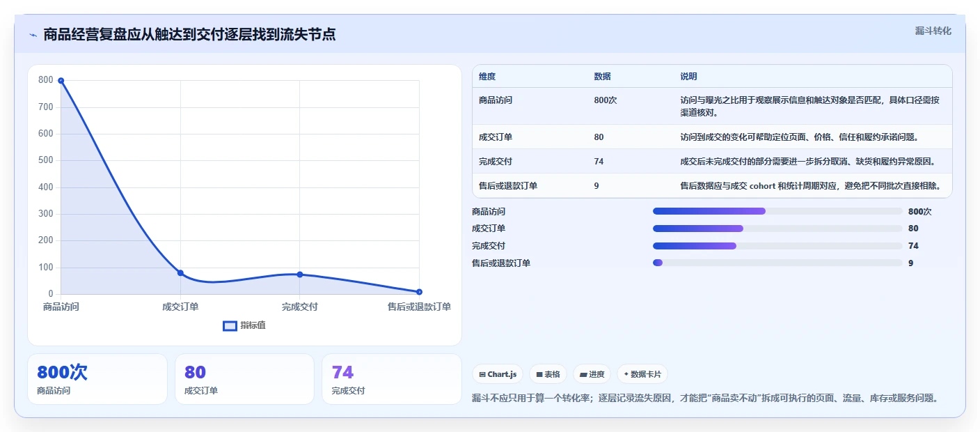
Task: Click the 数据卡片 tag
Action: (x=642, y=374)
